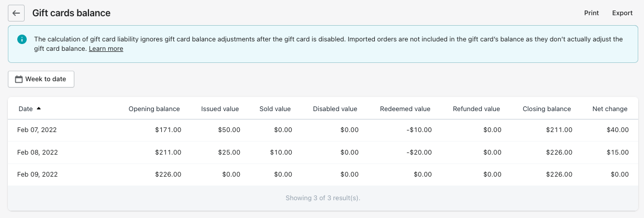Click the Refunded value column header

point(476,109)
